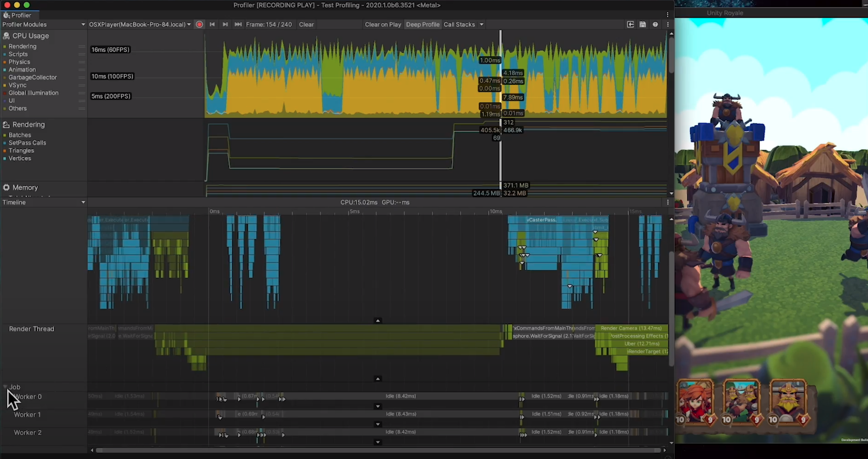Image resolution: width=868 pixels, height=459 pixels.
Task: Toggle the UI category in the CPU chart
Action: 9,100
